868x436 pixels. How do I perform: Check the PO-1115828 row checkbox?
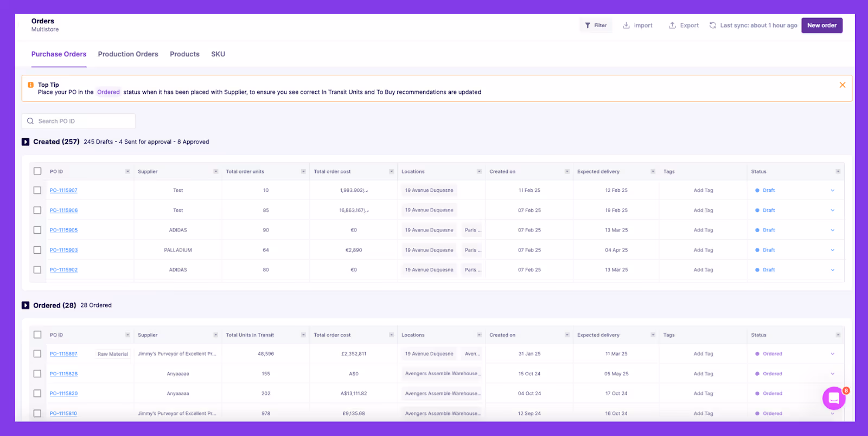pyautogui.click(x=37, y=374)
